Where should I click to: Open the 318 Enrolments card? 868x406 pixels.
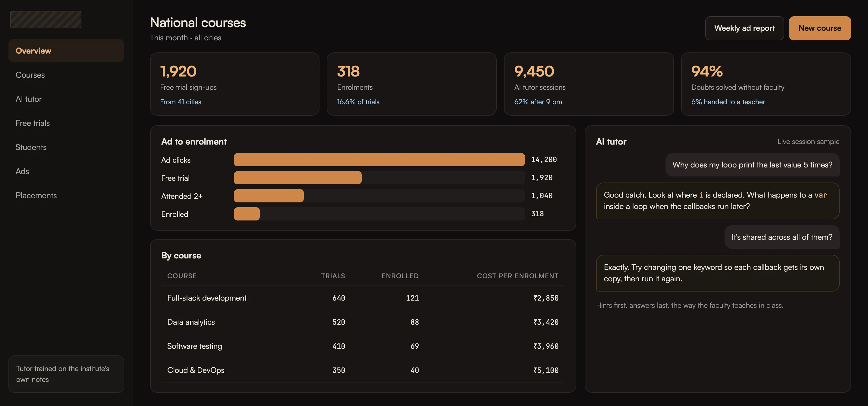point(411,84)
